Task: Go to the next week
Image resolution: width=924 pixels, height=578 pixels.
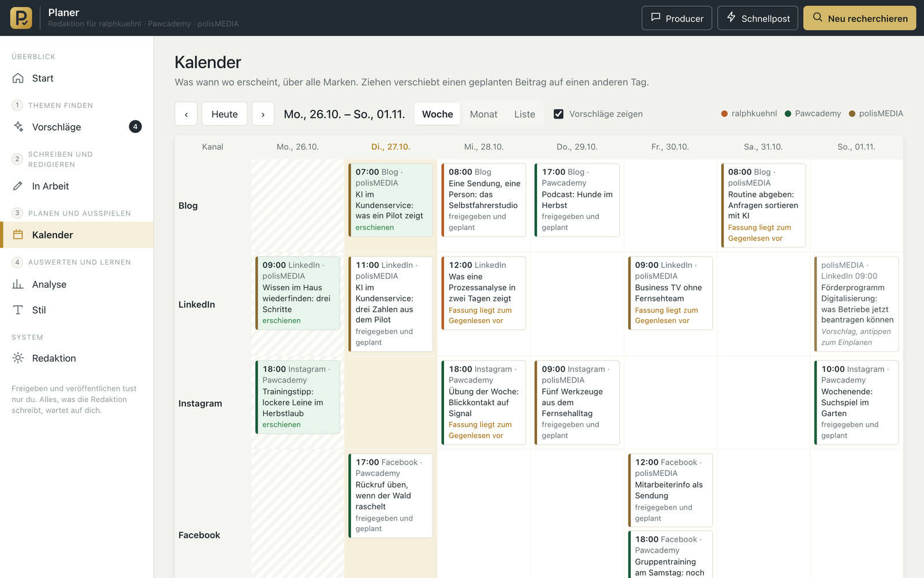Action: pyautogui.click(x=263, y=114)
